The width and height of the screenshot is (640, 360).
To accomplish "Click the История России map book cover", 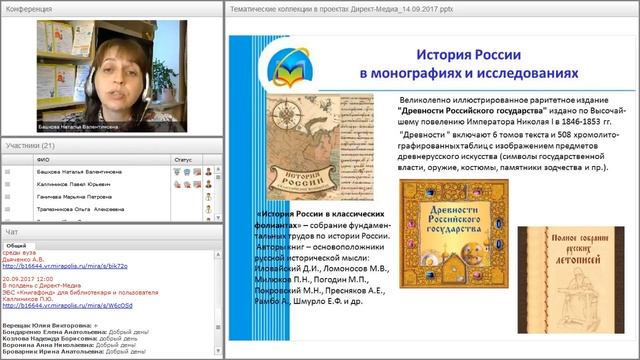I will pyautogui.click(x=320, y=147).
